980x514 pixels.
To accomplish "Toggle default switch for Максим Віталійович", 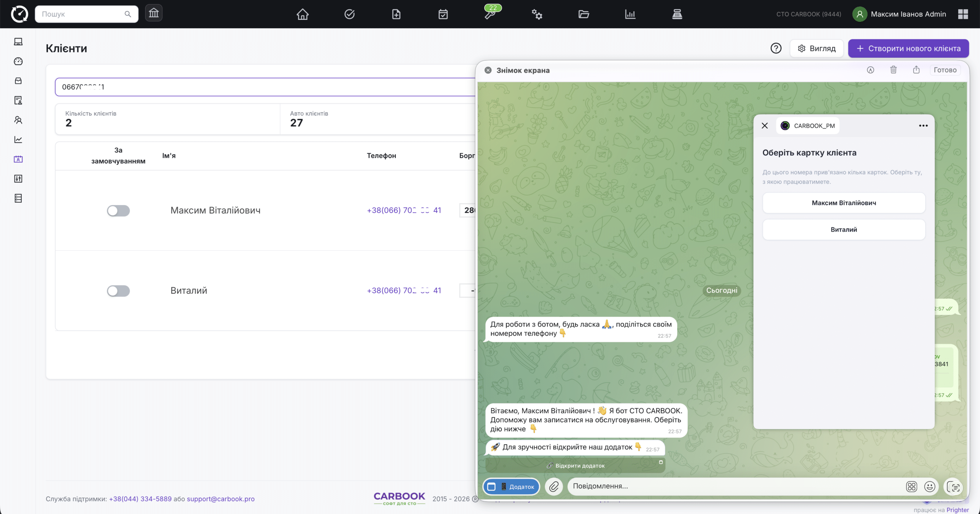I will coord(118,211).
